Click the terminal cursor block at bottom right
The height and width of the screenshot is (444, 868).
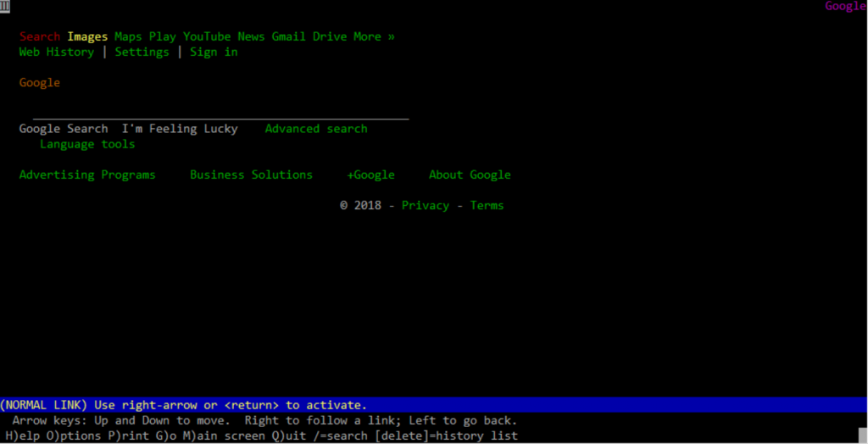click(x=862, y=436)
